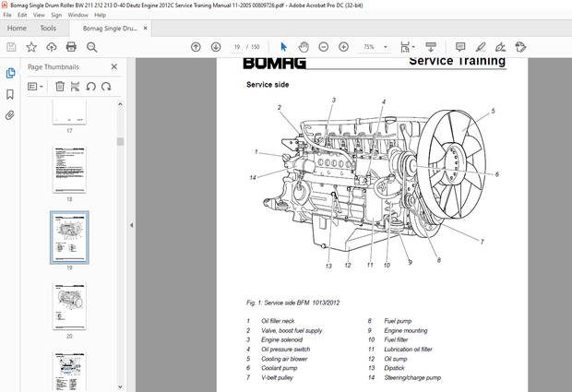Open the Help menu
This screenshot has height=392, width=572.
pos(100,15)
